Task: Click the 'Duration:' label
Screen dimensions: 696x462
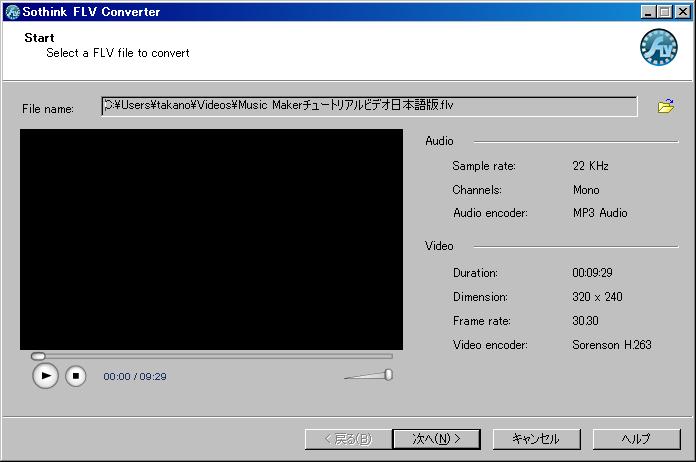Action: (x=475, y=272)
